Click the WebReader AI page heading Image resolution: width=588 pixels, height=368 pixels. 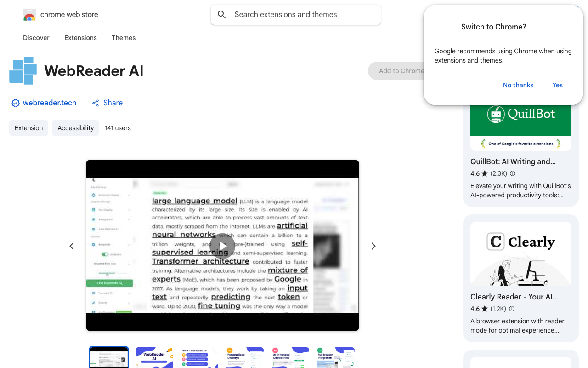pos(94,71)
